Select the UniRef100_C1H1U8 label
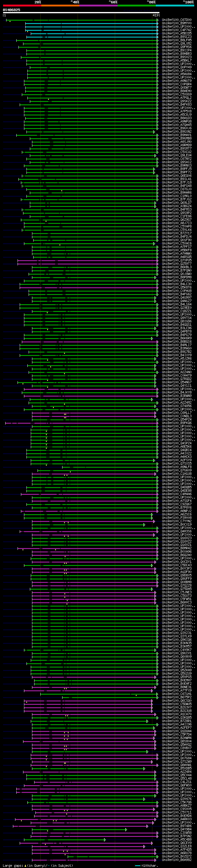 (x=176, y=474)
